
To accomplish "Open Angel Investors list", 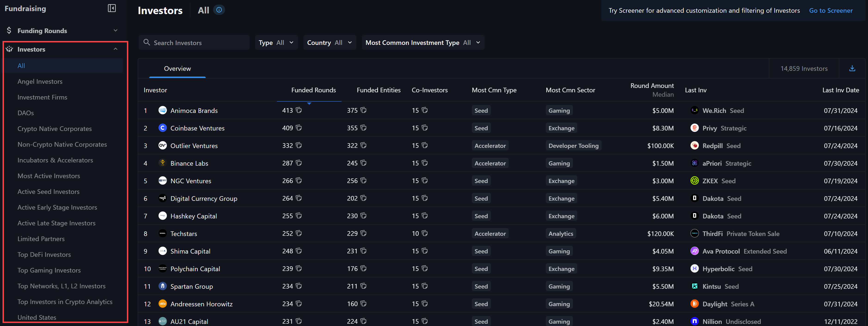I will click(40, 81).
